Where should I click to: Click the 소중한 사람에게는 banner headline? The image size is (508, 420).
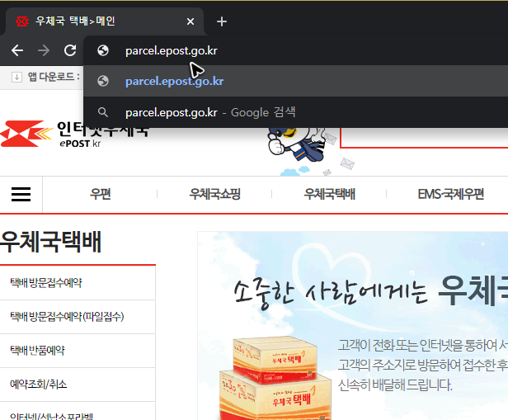[331, 293]
